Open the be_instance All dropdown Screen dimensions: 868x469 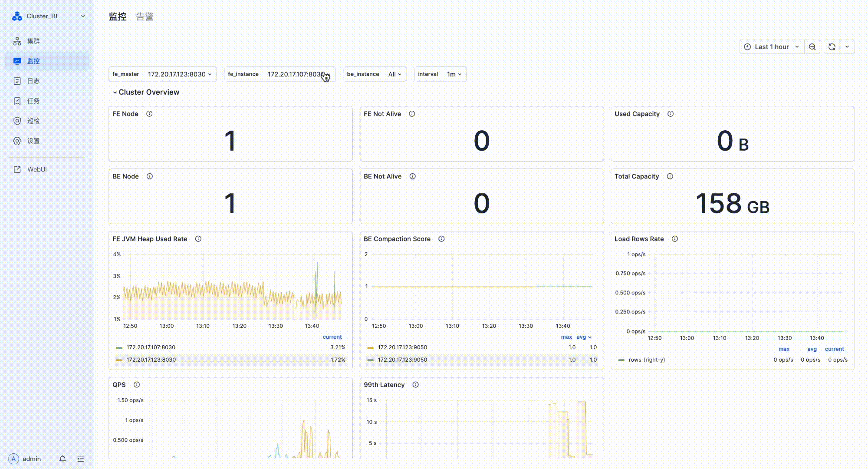395,74
